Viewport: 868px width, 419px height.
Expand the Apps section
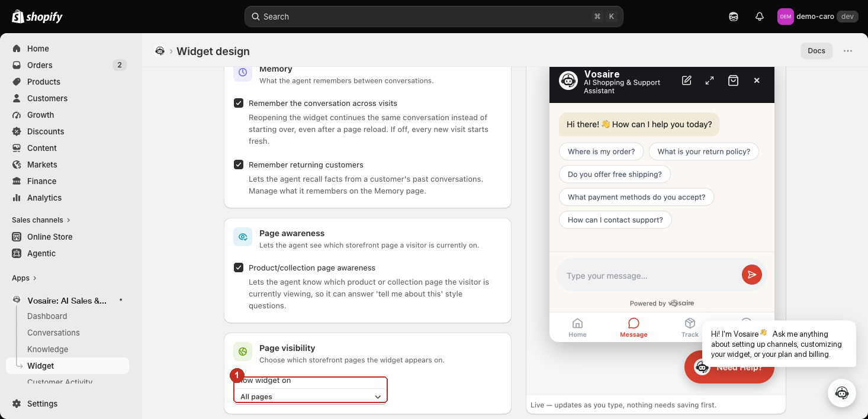[x=24, y=278]
